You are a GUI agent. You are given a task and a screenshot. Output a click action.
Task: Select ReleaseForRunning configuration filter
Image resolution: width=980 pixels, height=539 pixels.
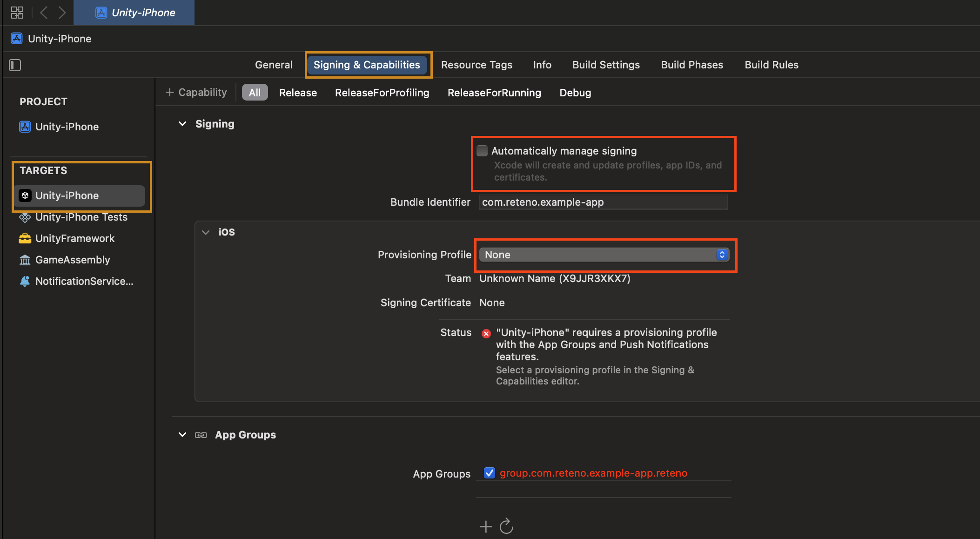point(494,93)
